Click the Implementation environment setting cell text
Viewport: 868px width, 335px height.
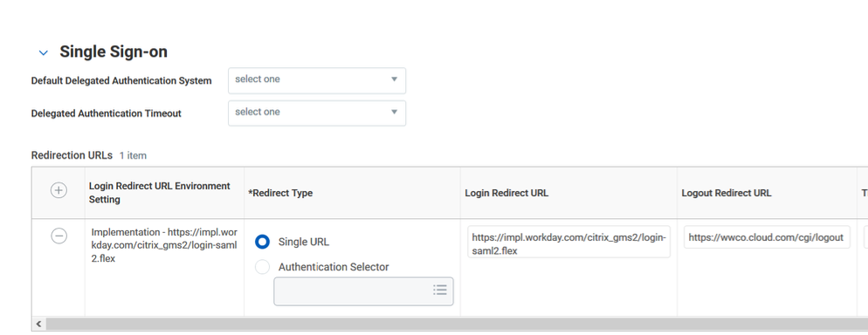click(164, 245)
